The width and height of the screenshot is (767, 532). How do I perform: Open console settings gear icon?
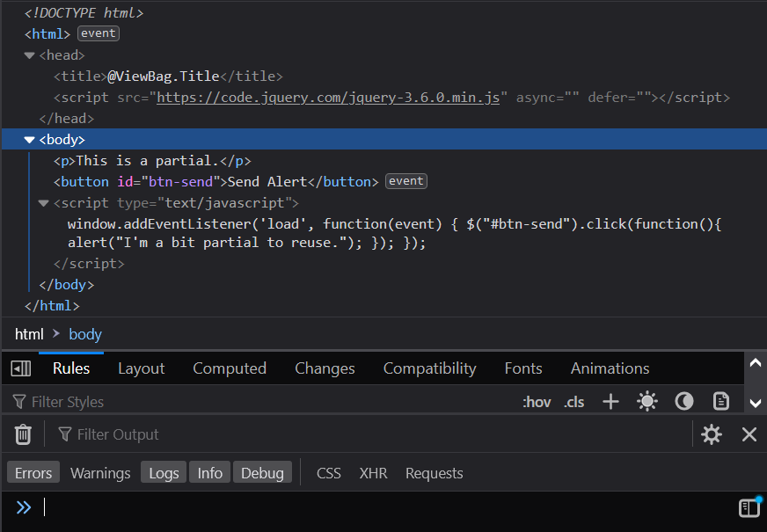[712, 434]
